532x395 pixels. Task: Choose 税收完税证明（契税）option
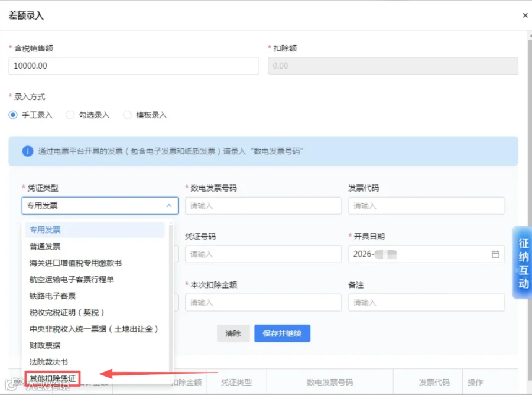[95, 313]
